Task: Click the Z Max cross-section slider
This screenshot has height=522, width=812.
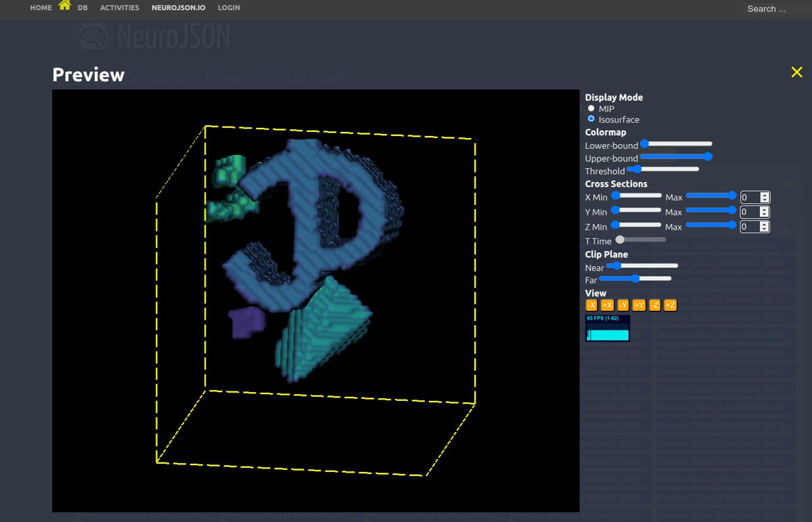Action: click(x=710, y=225)
